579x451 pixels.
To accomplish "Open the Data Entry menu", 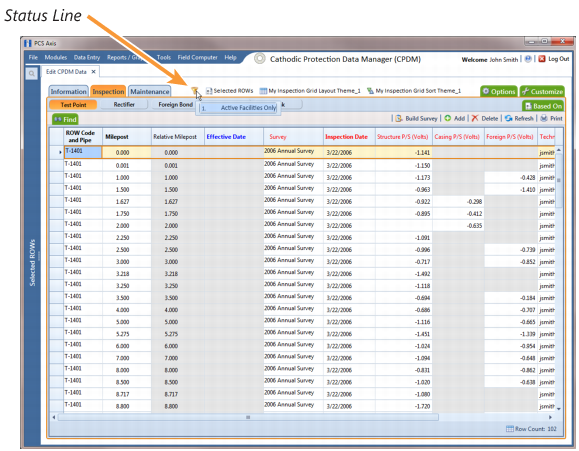I will coord(87,57).
